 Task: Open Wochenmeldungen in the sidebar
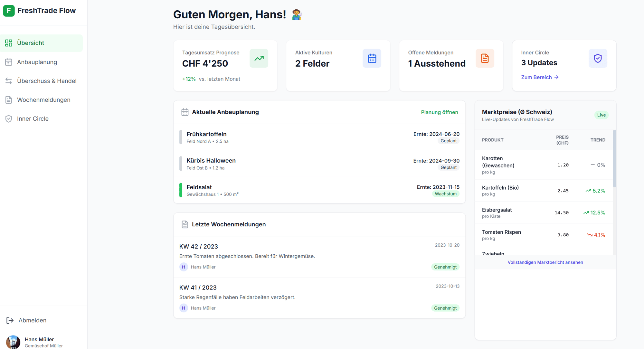[x=44, y=100]
